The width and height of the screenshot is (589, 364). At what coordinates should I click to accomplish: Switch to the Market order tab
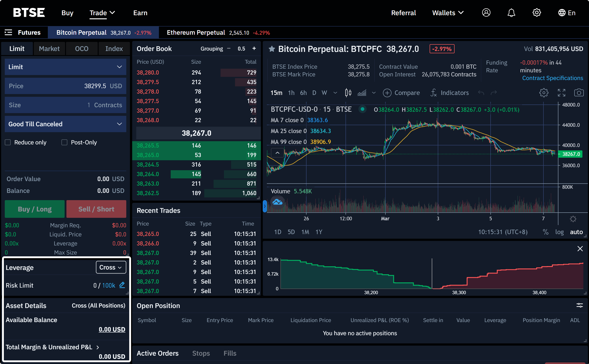coord(49,49)
